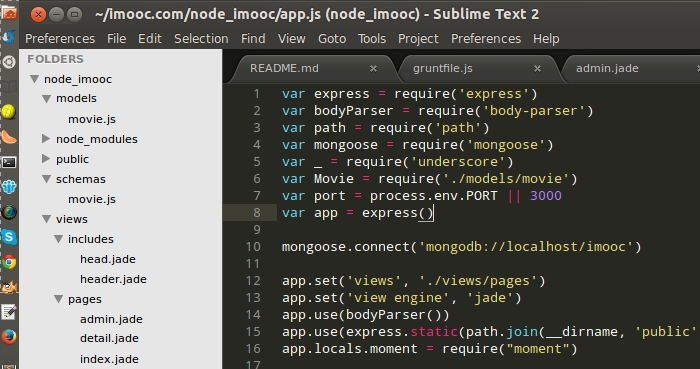Screen dimensions: 700x369
Task: Open the Find menu
Action: click(x=253, y=39)
